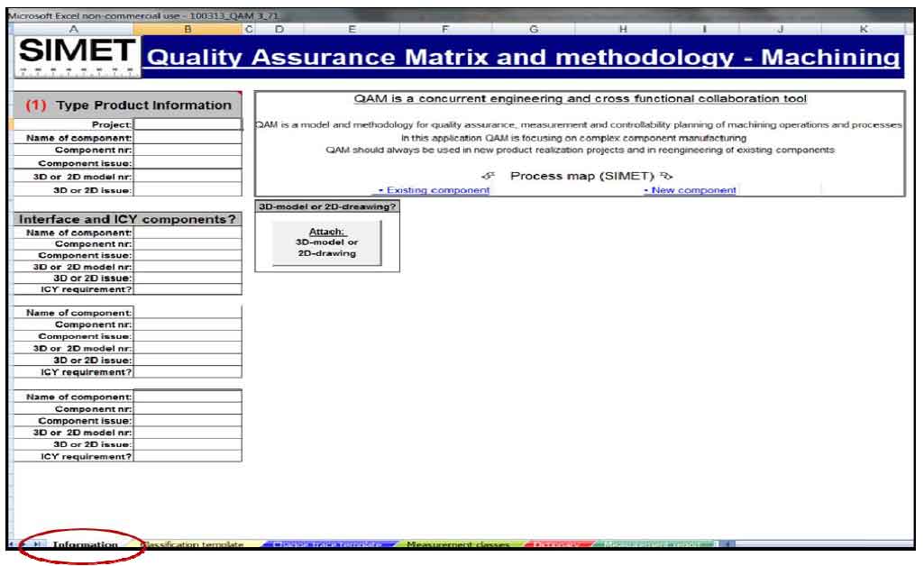924x566 pixels.
Task: Click the Type Product Information section header
Action: 127,105
